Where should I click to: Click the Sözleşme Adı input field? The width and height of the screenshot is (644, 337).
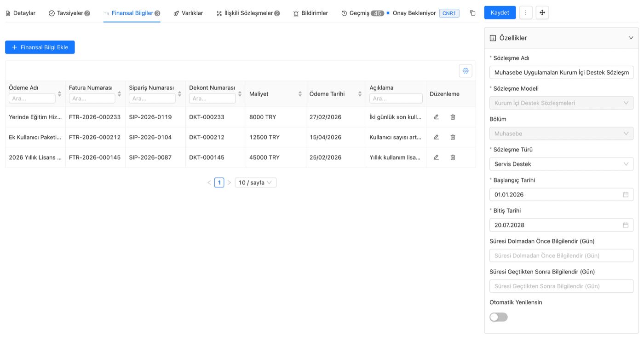[561, 72]
